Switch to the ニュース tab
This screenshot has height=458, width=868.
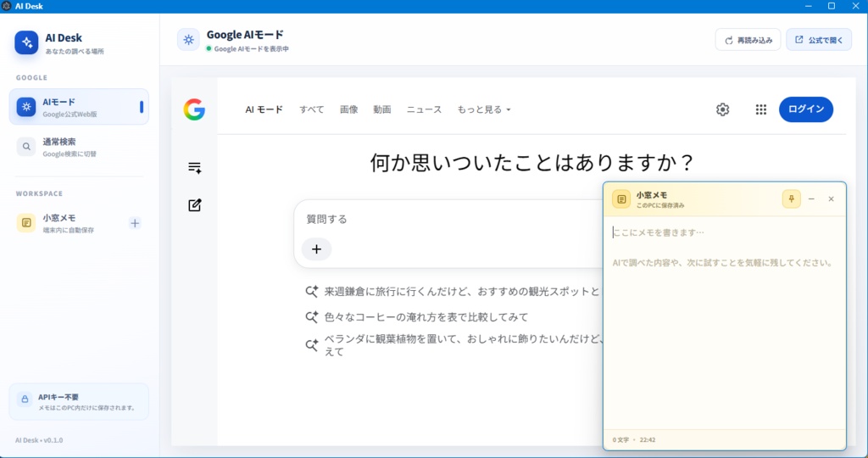pyautogui.click(x=424, y=109)
